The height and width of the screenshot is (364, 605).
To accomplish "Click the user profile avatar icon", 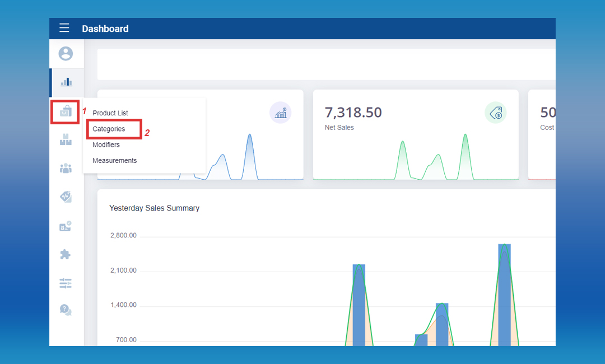I will point(66,54).
